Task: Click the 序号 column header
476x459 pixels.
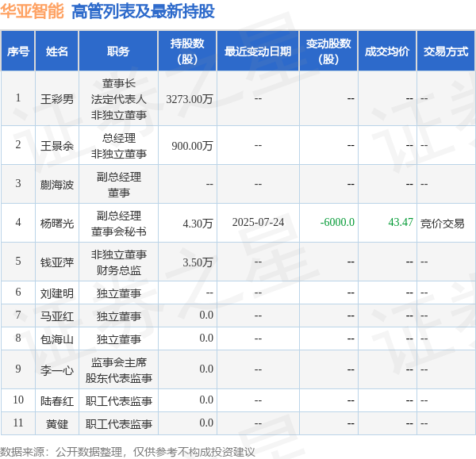Action: pyautogui.click(x=18, y=52)
